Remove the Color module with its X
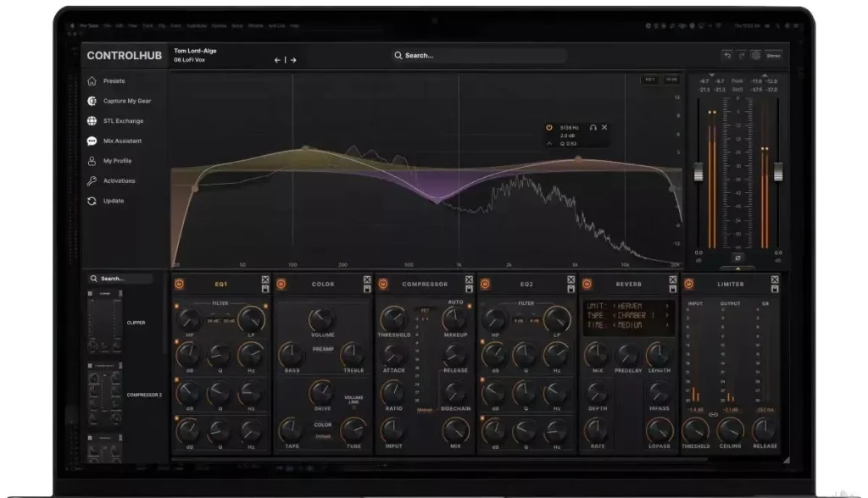The width and height of the screenshot is (868, 498). coord(367,279)
